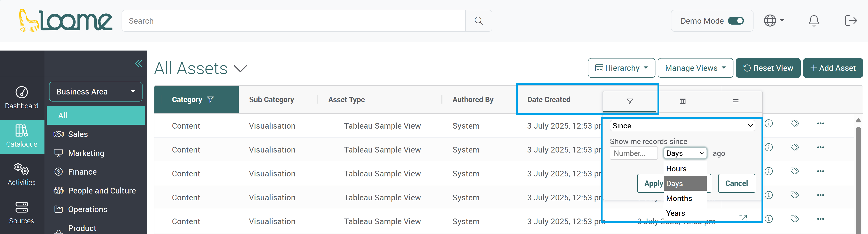The image size is (868, 234).
Task: Choose Hours from the unit list
Action: click(x=685, y=169)
